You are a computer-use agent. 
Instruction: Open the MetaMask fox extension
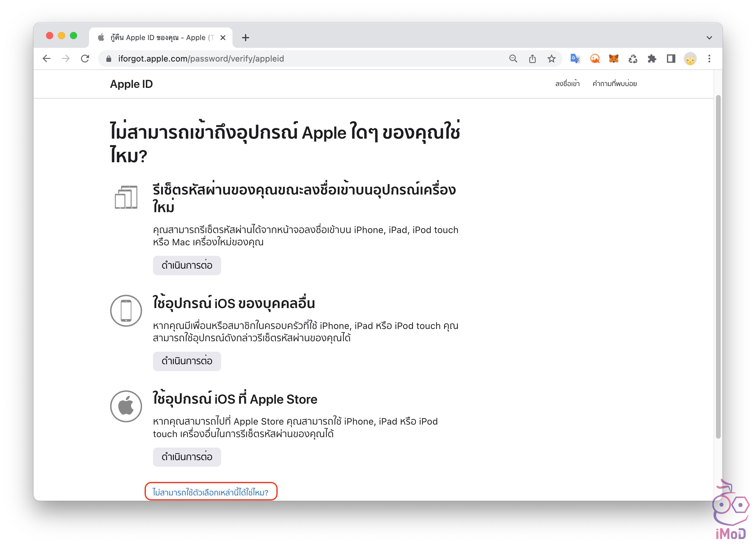pyautogui.click(x=614, y=59)
